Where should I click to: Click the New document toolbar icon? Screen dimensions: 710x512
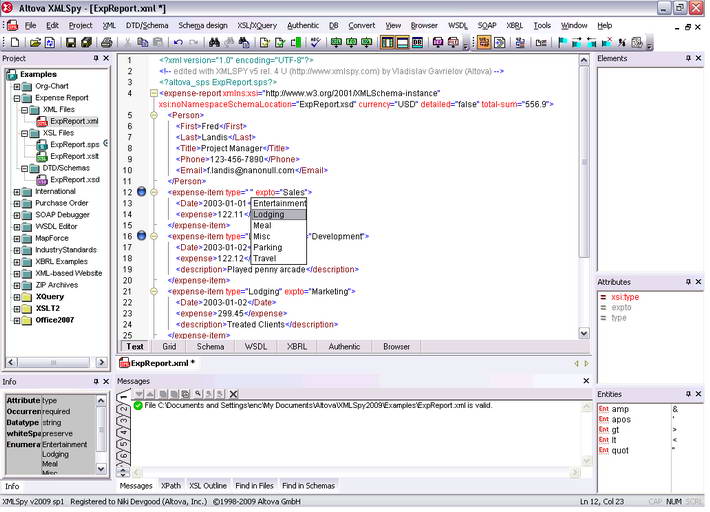tap(13, 43)
